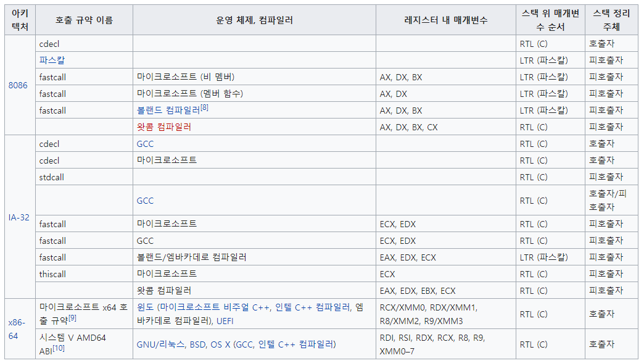The image size is (644, 363).
Task: Click the plain GCC text in the fastcall row
Action: tap(145, 241)
